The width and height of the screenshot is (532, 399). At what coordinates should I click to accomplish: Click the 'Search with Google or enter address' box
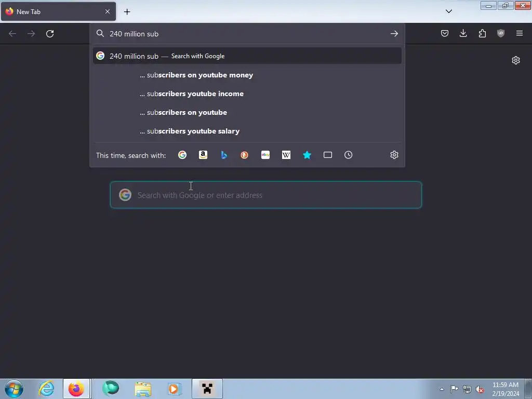266,195
